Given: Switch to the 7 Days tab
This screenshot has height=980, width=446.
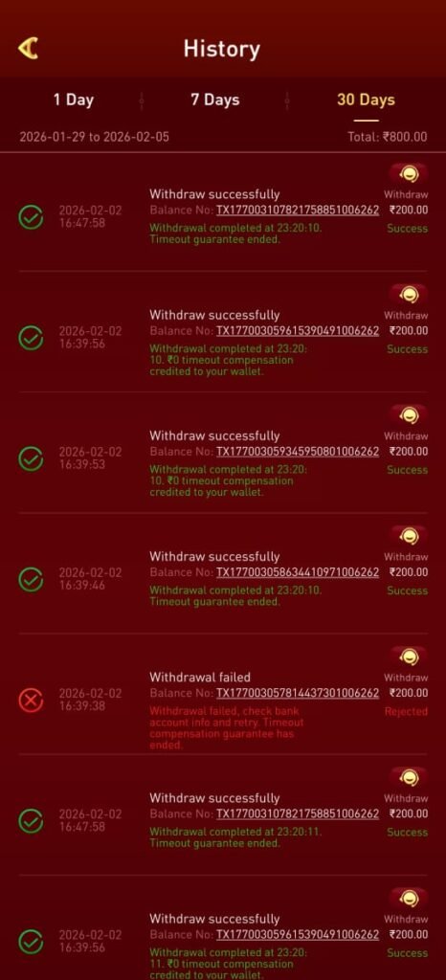Looking at the screenshot, I should click(215, 100).
